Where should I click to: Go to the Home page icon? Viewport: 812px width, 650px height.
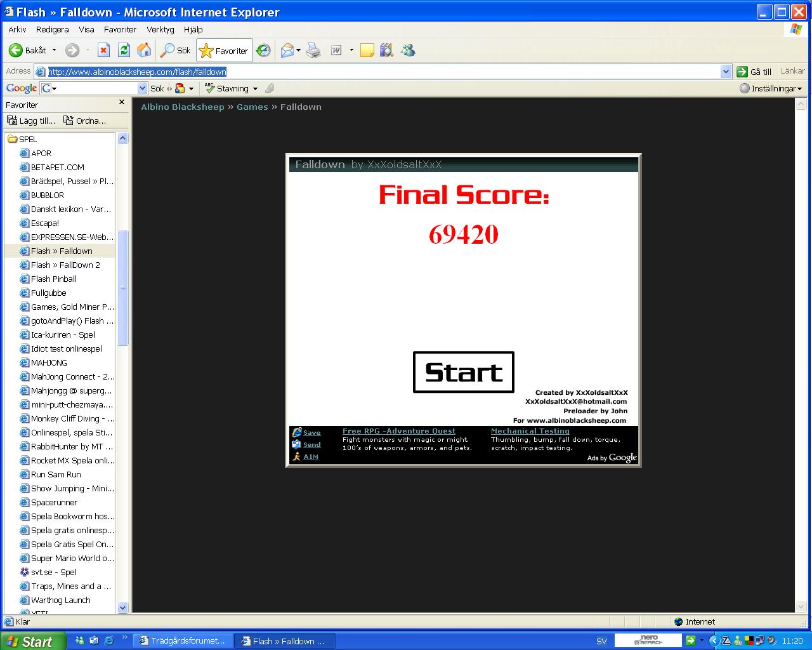(144, 50)
